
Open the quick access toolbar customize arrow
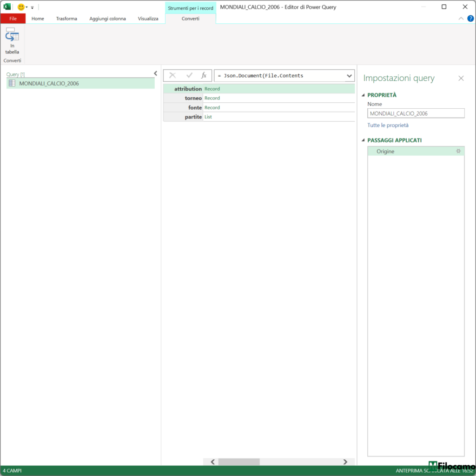tap(32, 7)
